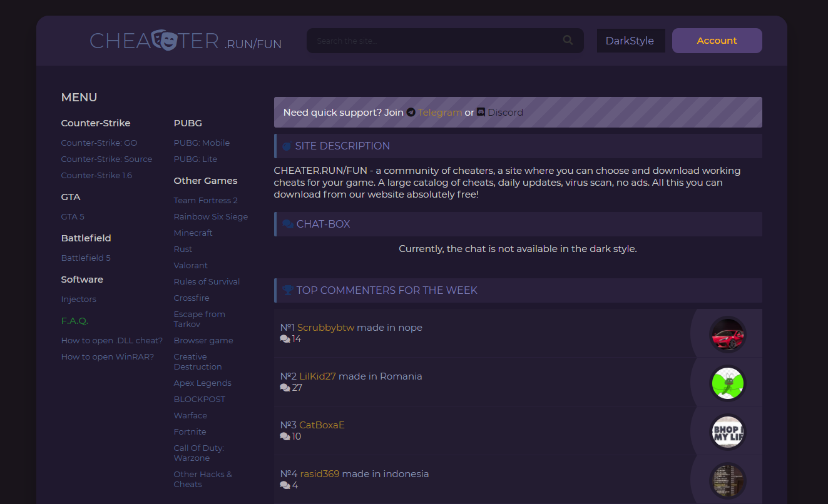The image size is (828, 504).
Task: Select Apex Legends in menu
Action: coord(203,383)
